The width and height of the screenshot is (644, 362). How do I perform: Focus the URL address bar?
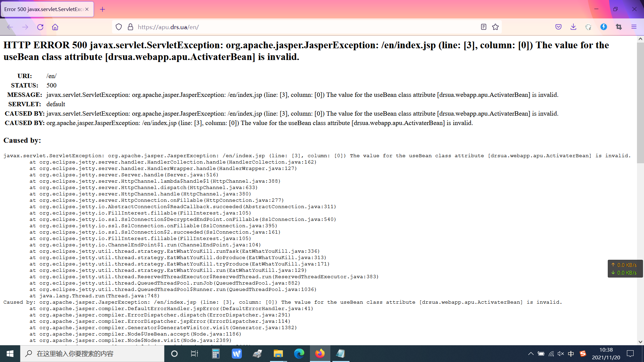(x=302, y=27)
